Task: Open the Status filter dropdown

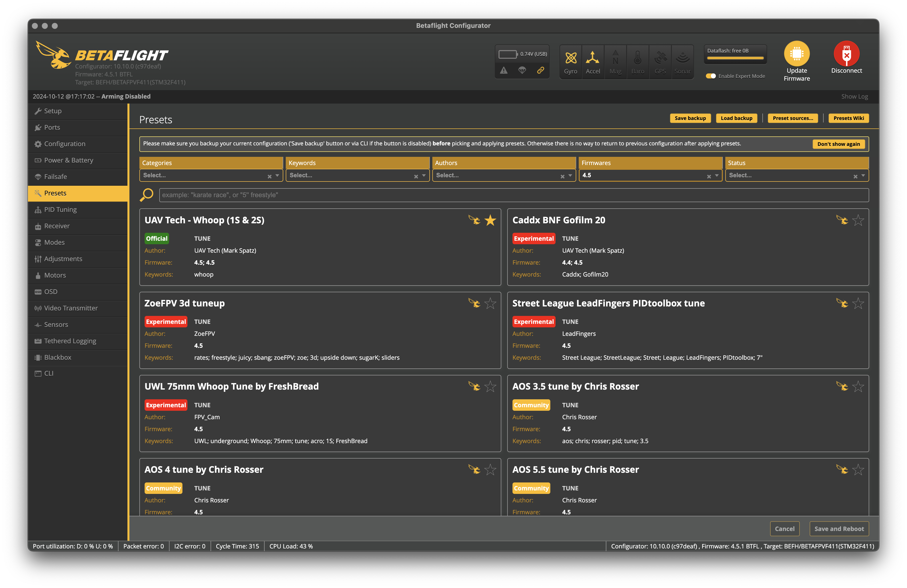Action: coord(797,175)
